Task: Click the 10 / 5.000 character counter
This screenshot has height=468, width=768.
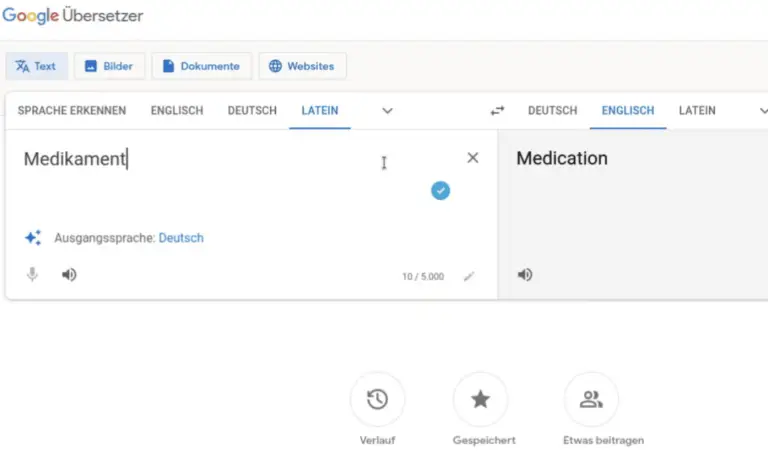Action: [x=423, y=276]
